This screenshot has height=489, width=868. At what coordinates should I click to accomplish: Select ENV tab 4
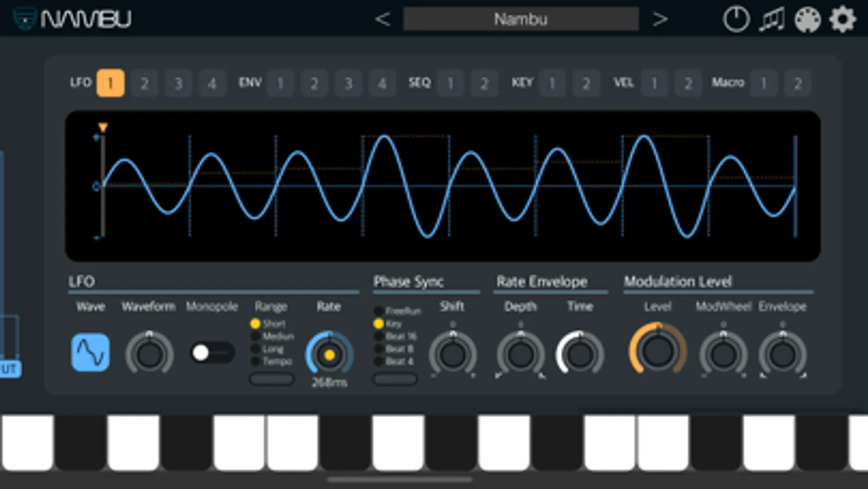382,83
